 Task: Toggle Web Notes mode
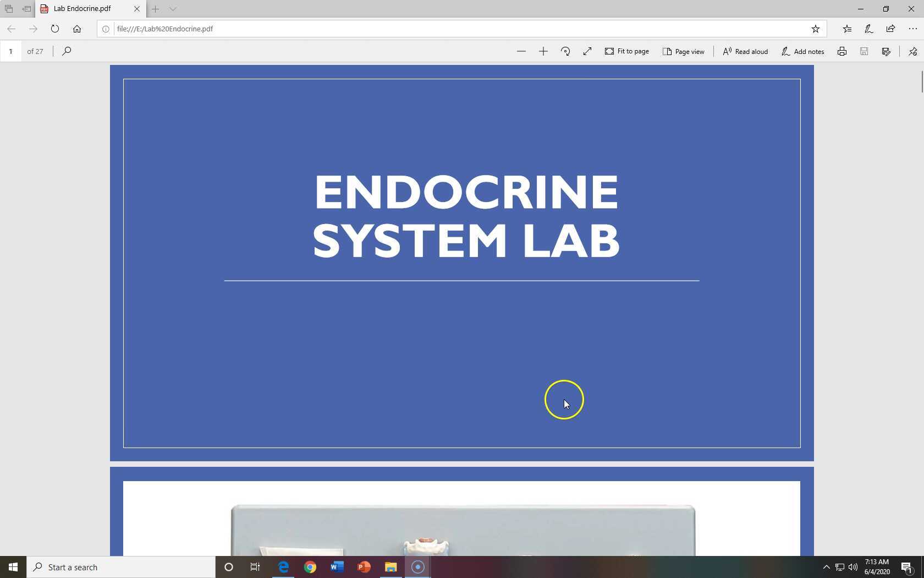(868, 29)
